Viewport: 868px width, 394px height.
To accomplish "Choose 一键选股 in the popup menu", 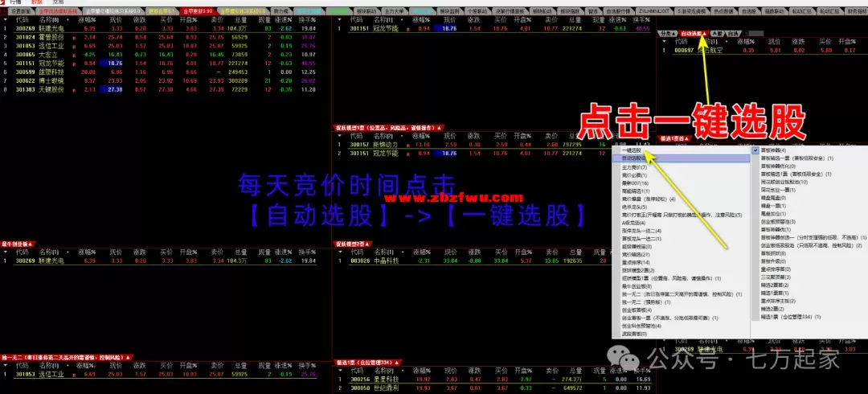I will (631, 150).
